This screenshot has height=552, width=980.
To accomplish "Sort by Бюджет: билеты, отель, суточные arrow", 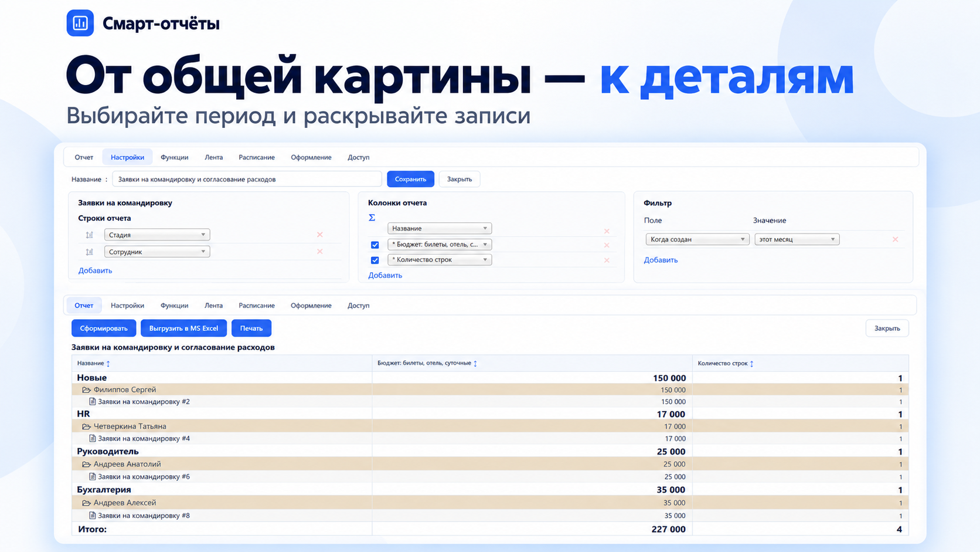I will click(475, 364).
